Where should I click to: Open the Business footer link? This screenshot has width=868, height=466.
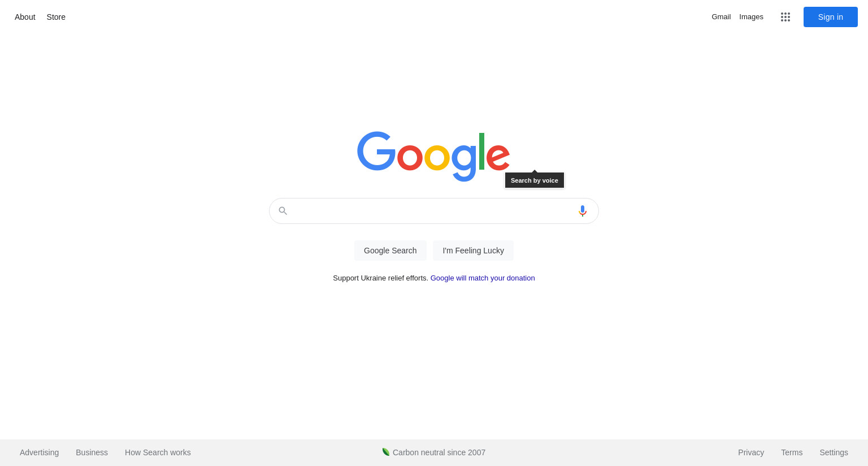point(92,452)
